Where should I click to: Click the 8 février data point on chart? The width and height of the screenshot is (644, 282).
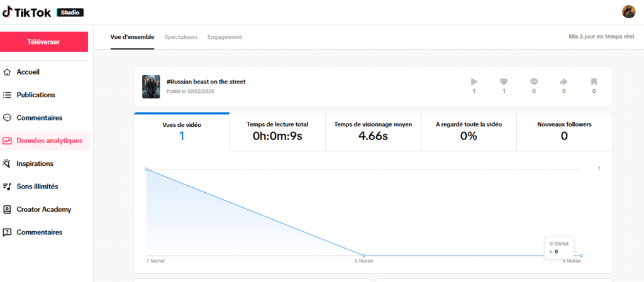[x=364, y=256]
